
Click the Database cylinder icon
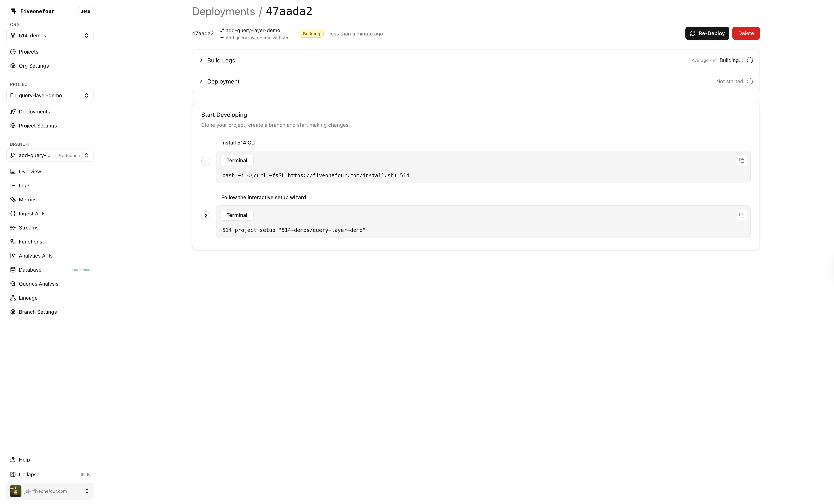click(x=13, y=270)
